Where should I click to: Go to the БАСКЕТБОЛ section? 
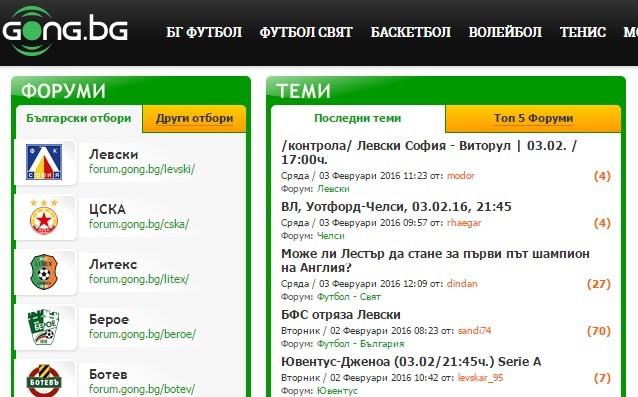(x=411, y=32)
